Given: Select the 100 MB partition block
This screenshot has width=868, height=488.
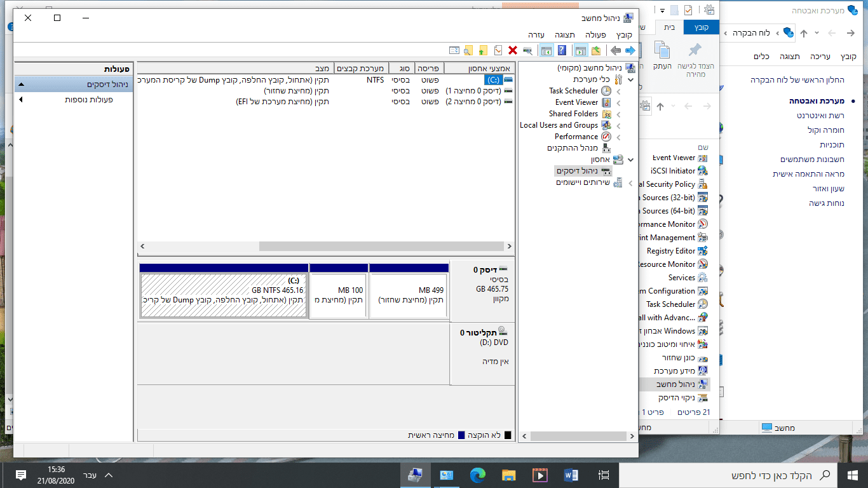Looking at the screenshot, I should pyautogui.click(x=339, y=291).
